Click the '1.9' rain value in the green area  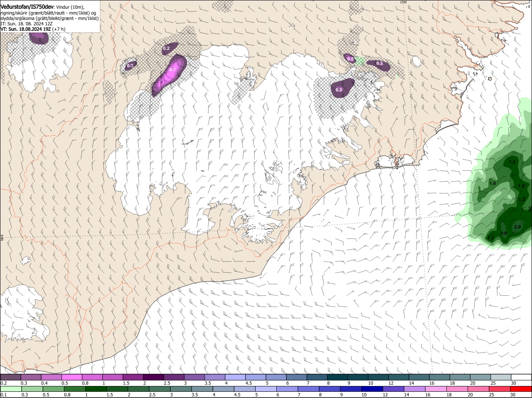click(504, 233)
